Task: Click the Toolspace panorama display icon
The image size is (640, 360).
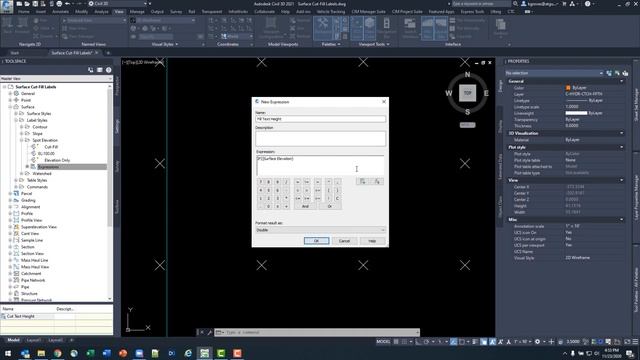Action: (100, 70)
